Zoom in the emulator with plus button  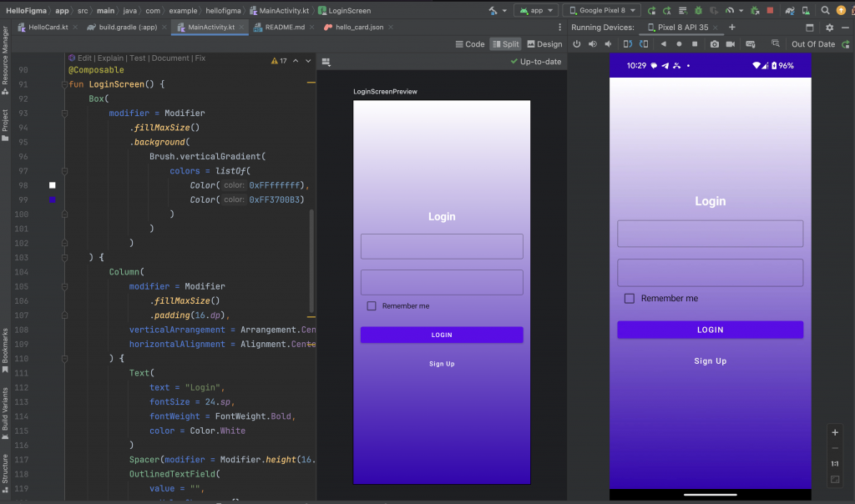point(835,432)
